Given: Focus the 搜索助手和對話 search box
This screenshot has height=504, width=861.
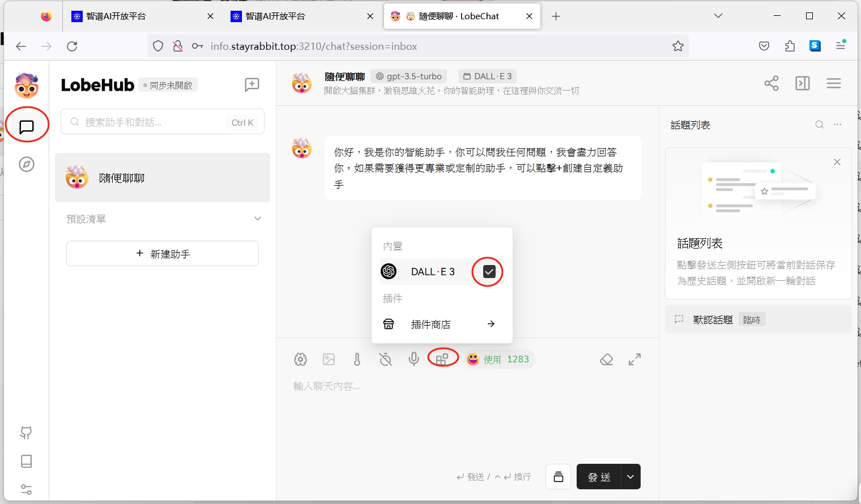Looking at the screenshot, I should [163, 122].
